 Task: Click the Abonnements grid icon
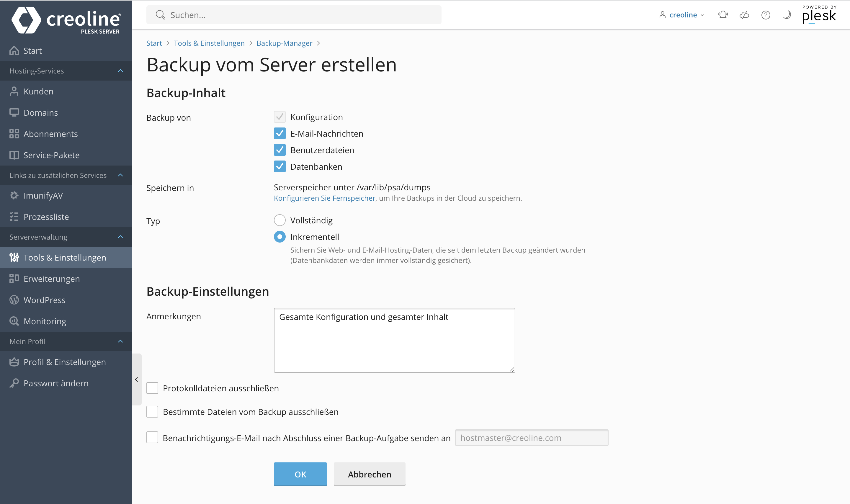tap(14, 134)
